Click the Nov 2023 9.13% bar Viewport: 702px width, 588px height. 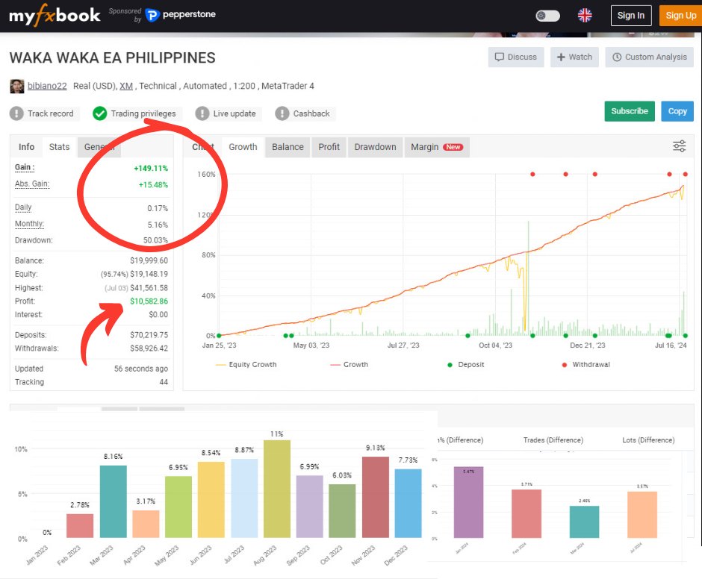click(375, 497)
